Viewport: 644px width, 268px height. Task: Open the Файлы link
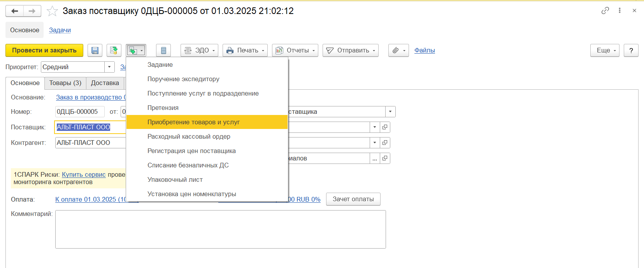(425, 50)
